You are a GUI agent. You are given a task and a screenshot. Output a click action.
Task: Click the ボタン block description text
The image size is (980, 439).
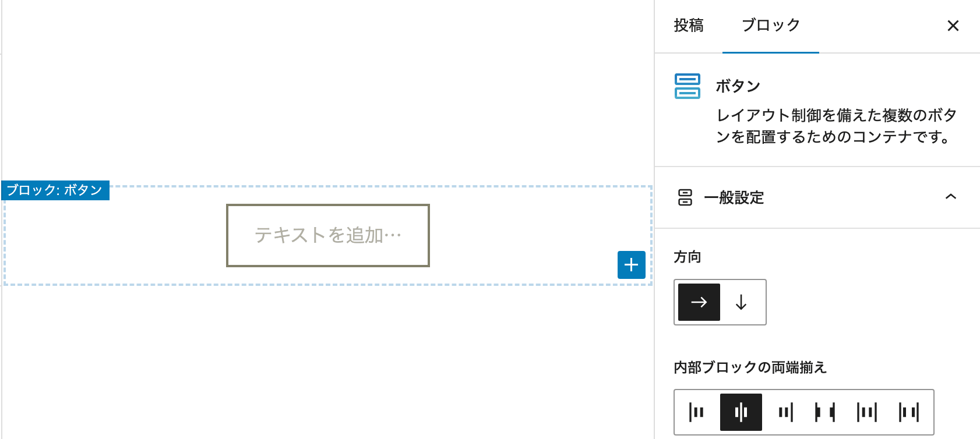pos(836,126)
